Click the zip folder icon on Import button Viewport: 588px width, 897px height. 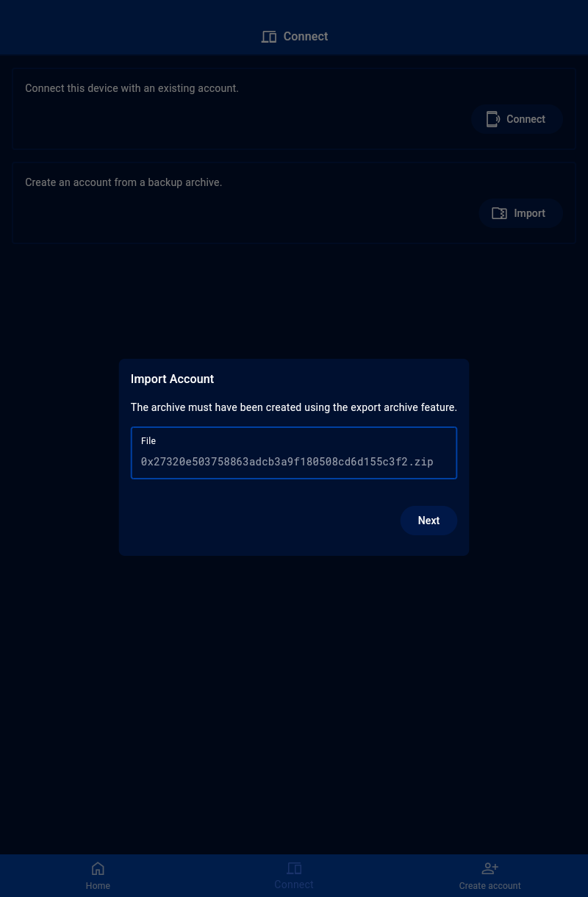pyautogui.click(x=499, y=213)
